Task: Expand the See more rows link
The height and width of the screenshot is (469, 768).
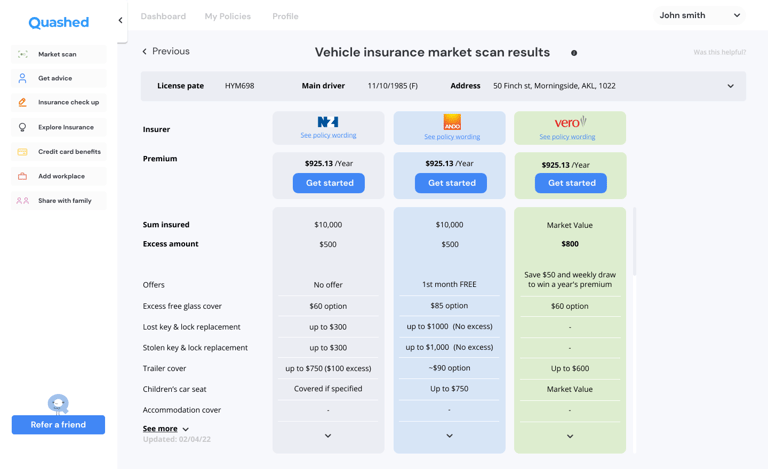Action: (165, 429)
